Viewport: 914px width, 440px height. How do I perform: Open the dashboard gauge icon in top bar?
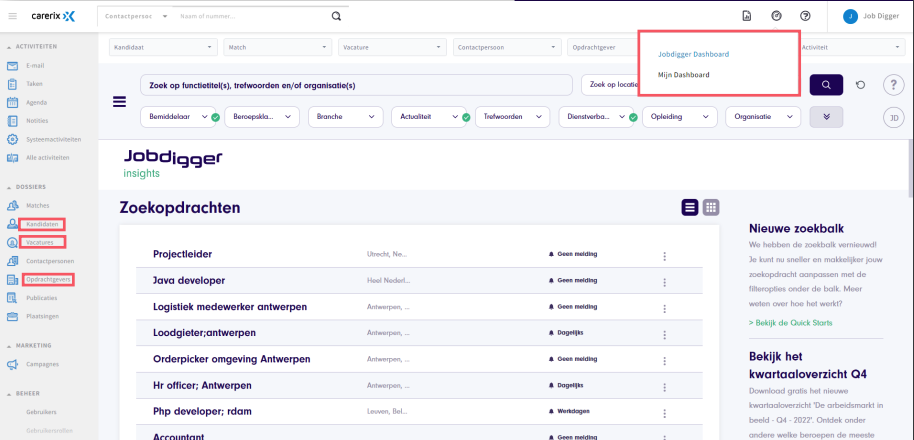776,16
